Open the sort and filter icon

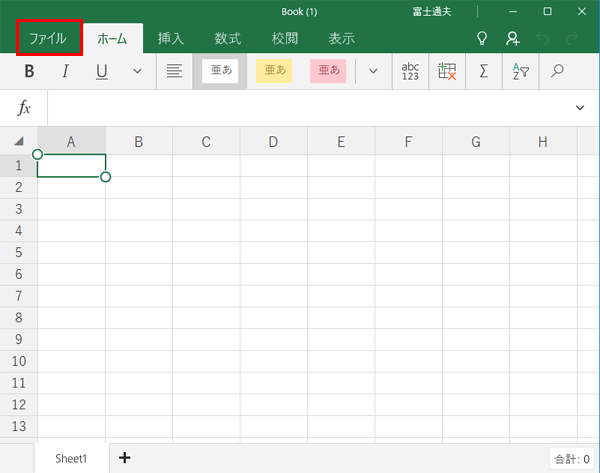[x=520, y=71]
